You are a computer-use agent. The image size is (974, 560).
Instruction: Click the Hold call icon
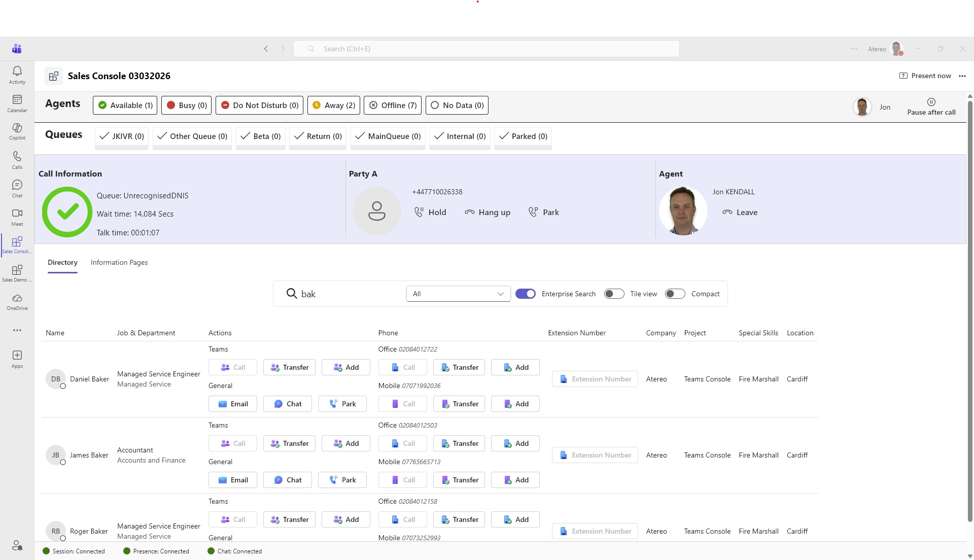tap(419, 212)
